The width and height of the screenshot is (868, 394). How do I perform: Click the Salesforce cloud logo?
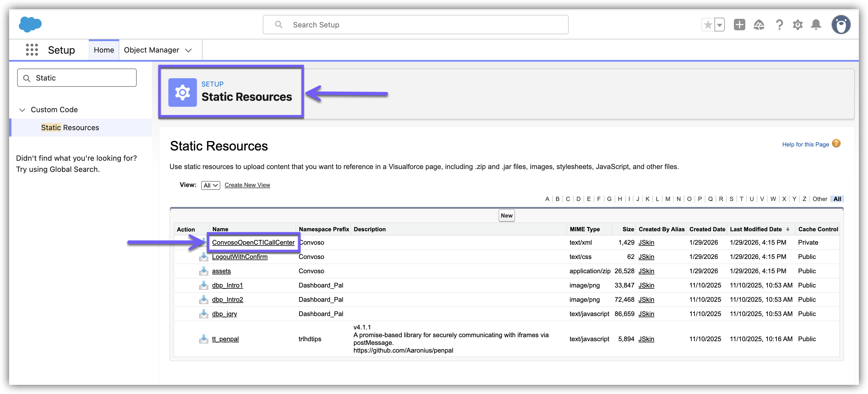pyautogui.click(x=30, y=25)
